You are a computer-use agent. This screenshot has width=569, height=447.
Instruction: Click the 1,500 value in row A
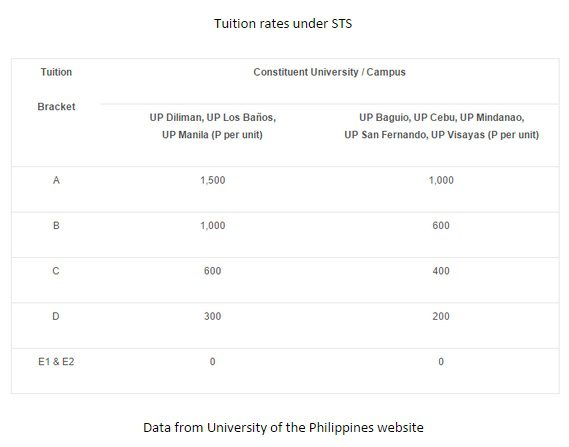pos(213,180)
